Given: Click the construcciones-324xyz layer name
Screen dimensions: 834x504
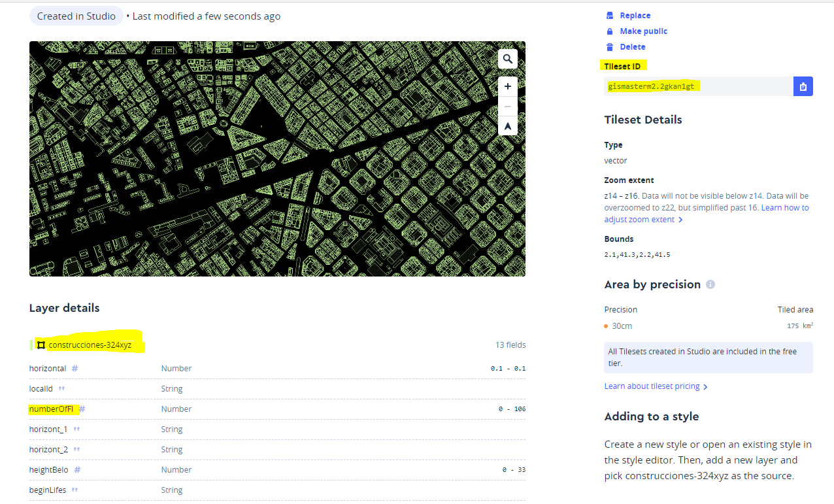Looking at the screenshot, I should [x=90, y=344].
